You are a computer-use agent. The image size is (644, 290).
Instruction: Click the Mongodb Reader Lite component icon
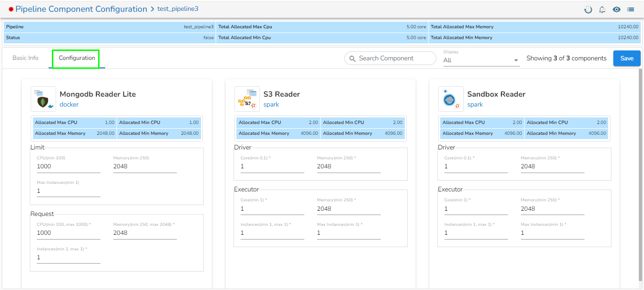click(43, 99)
